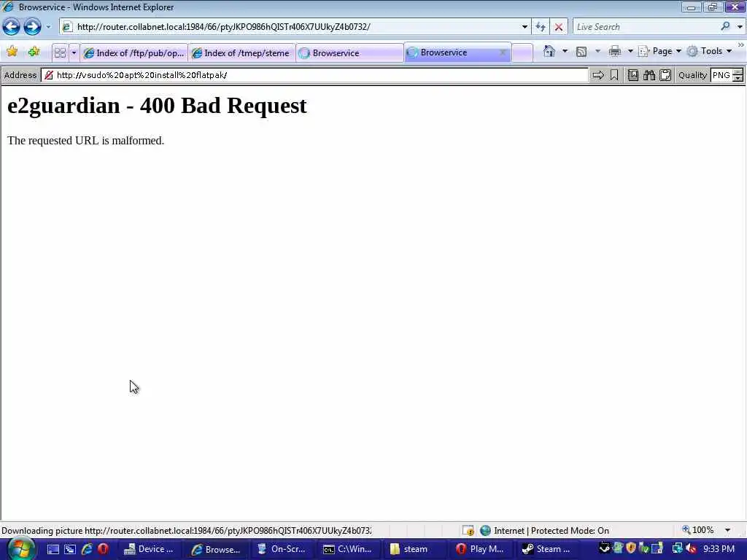The image size is (747, 560).
Task: Open the Favorites Center star
Action: [12, 52]
